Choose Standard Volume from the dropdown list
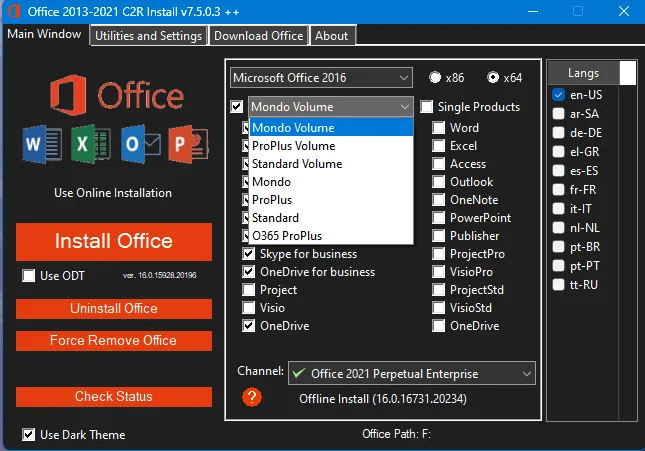 (x=331, y=164)
